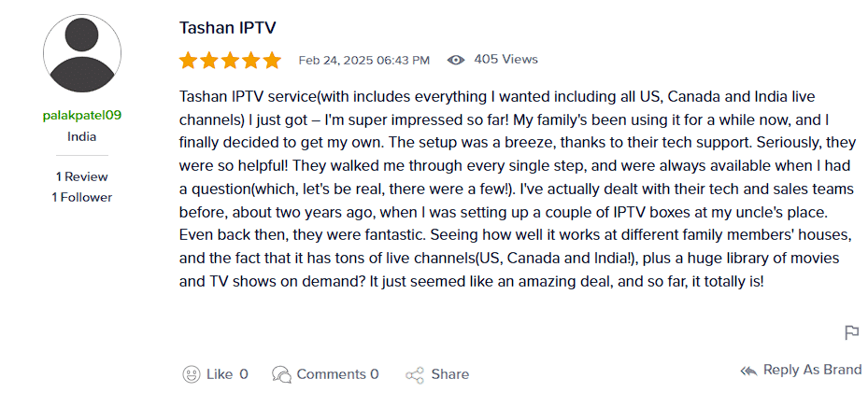
Task: Click the 1 Follower count
Action: pyautogui.click(x=82, y=197)
